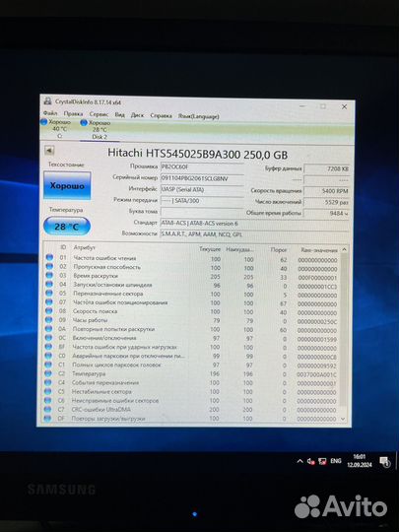This screenshot has height=532, width=399.
Task: Click the 28 °C temperature button
Action: point(67,227)
